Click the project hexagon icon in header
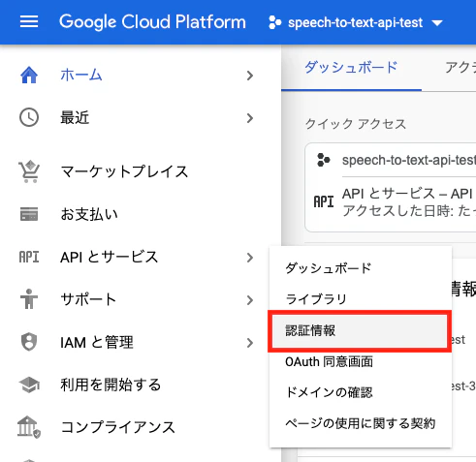The image size is (476, 462). pyautogui.click(x=274, y=22)
